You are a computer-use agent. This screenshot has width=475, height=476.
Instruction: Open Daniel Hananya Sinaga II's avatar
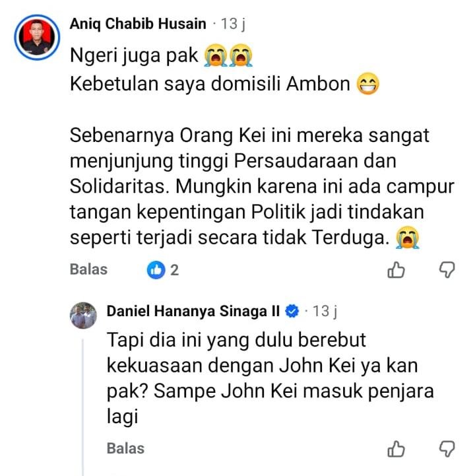click(83, 316)
